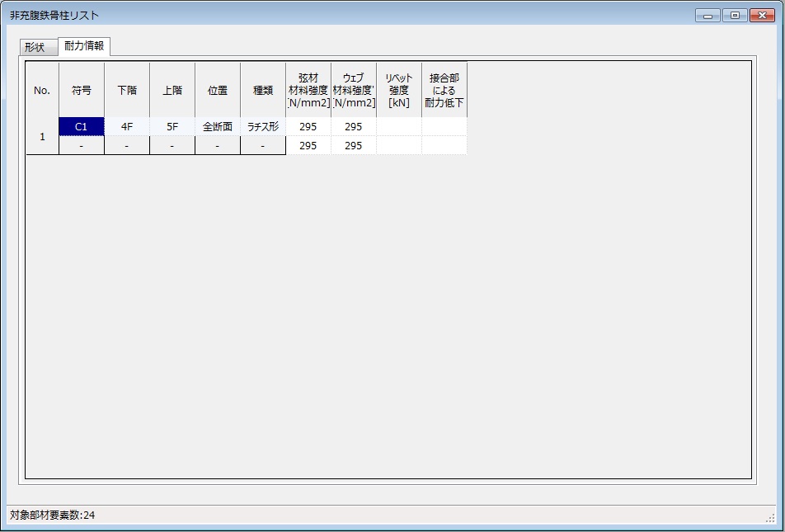This screenshot has height=532, width=785.
Task: Click first-row 弦材 strength value 295
Action: coord(308,127)
